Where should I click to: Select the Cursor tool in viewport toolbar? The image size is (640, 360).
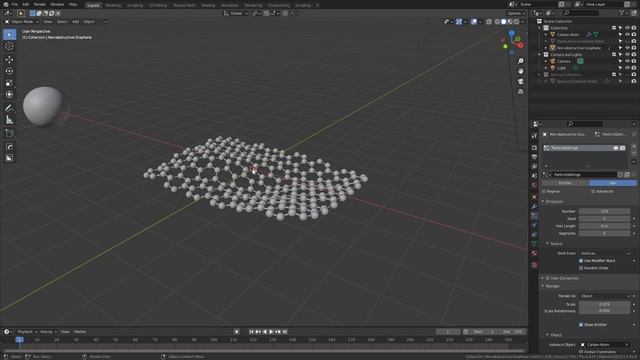[9, 46]
